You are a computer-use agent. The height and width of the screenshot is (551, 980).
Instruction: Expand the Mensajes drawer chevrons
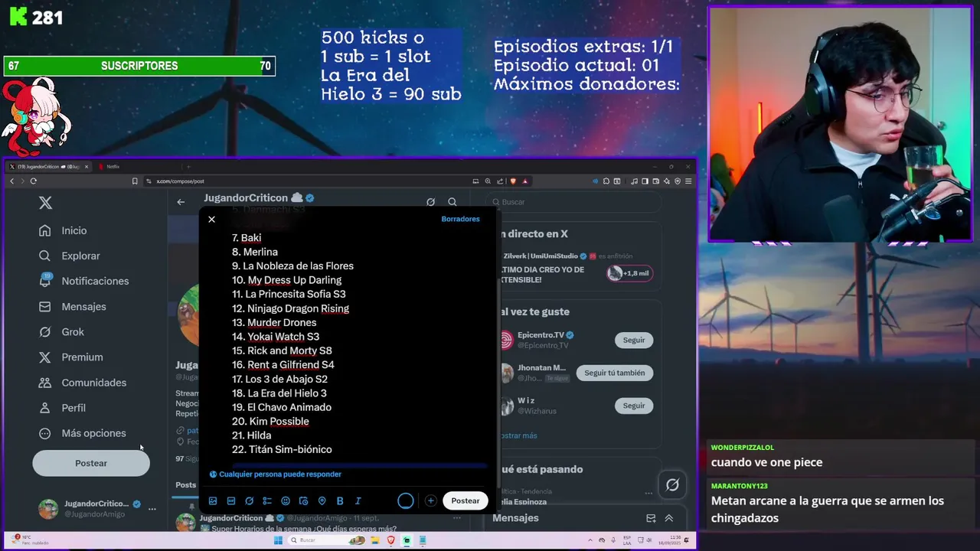(x=669, y=518)
